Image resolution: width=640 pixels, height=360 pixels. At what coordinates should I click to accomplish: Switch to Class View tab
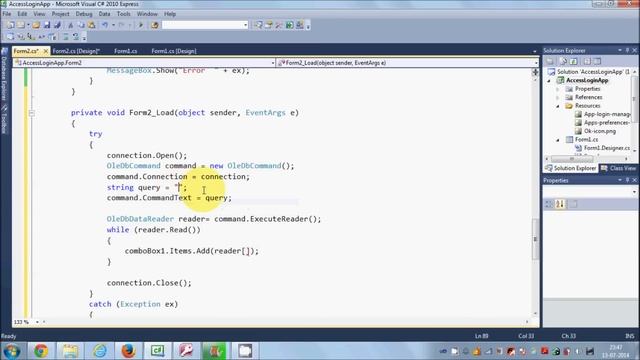(618, 168)
